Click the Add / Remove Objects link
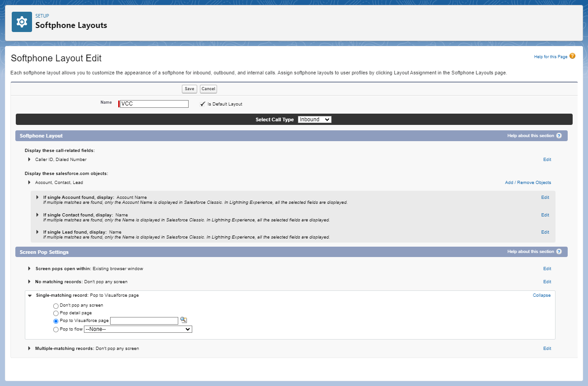588x386 pixels. click(x=528, y=183)
